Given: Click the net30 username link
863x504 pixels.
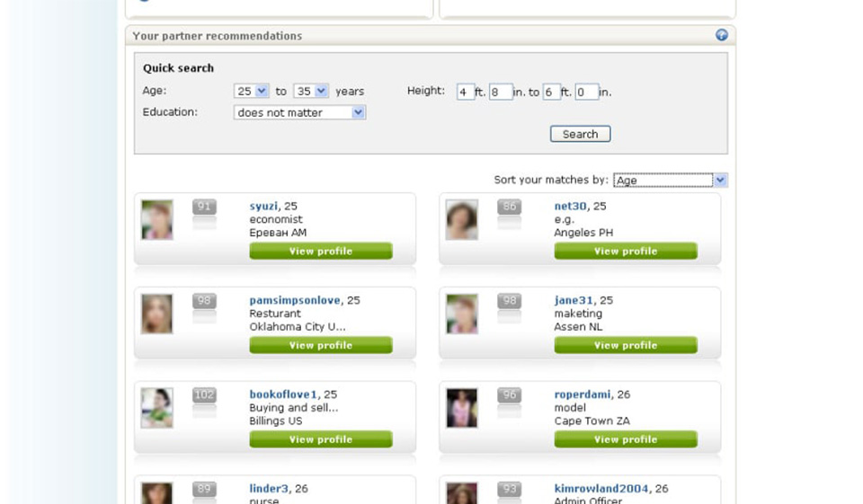Looking at the screenshot, I should [570, 206].
